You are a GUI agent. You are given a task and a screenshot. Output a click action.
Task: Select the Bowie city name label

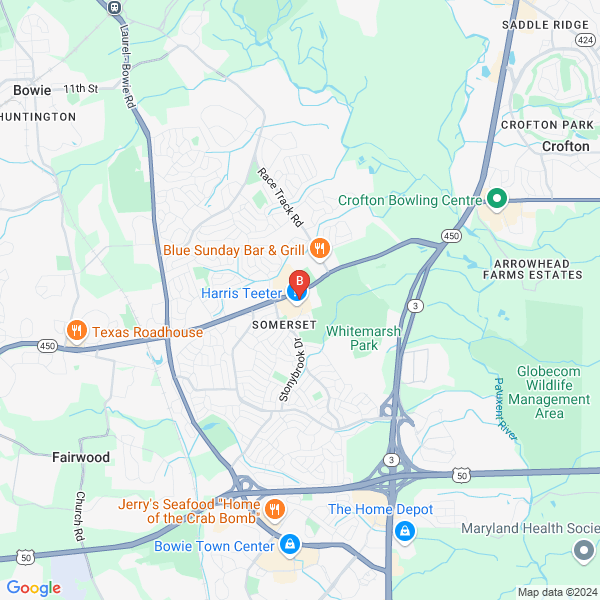click(x=32, y=90)
